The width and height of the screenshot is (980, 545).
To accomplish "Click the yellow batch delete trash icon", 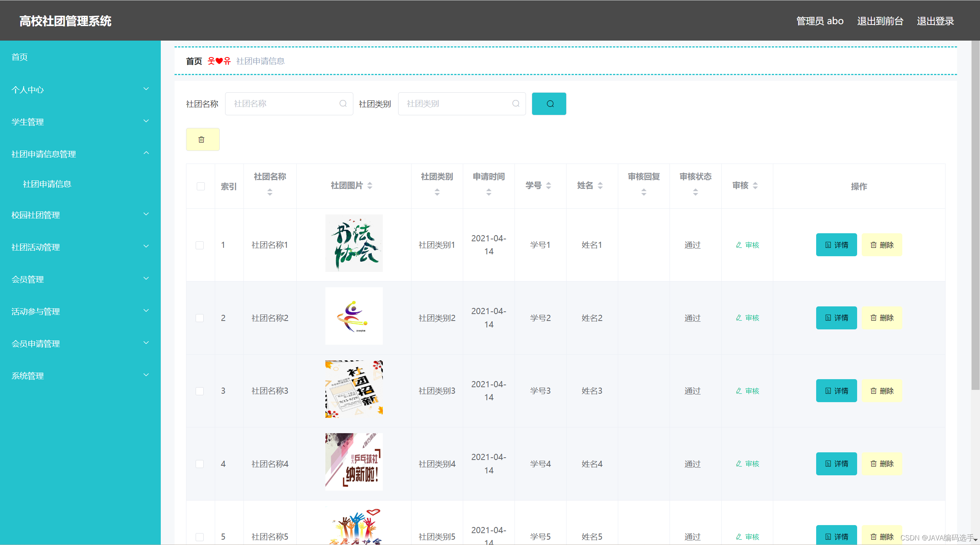I will pos(202,139).
